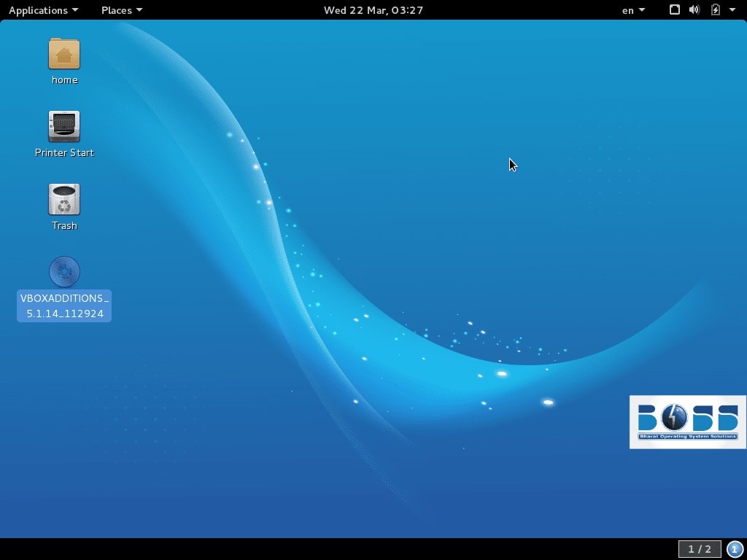Open the home folder desktop icon
This screenshot has height=560, width=747.
(x=64, y=54)
